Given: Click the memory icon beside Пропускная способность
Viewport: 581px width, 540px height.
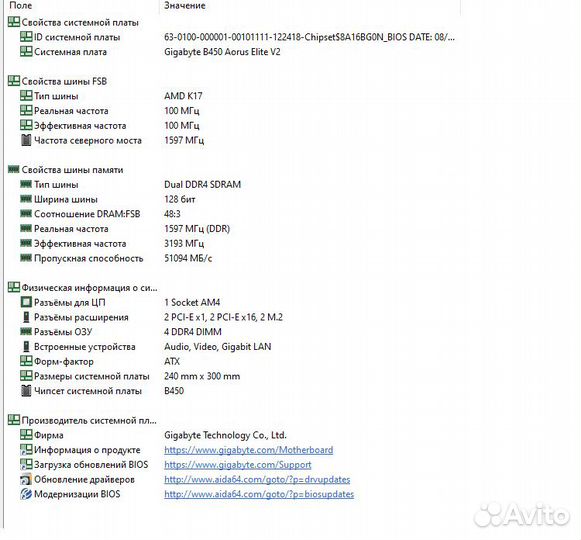Looking at the screenshot, I should click(26, 258).
